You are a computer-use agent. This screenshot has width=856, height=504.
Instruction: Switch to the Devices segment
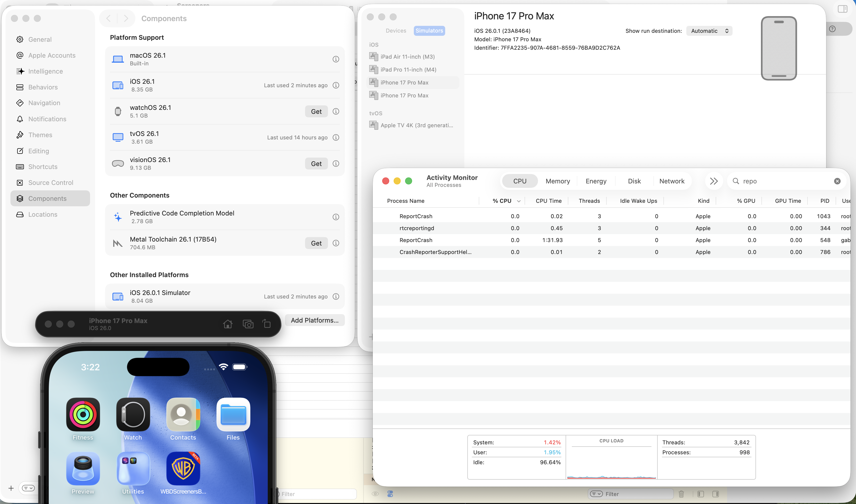tap(396, 31)
